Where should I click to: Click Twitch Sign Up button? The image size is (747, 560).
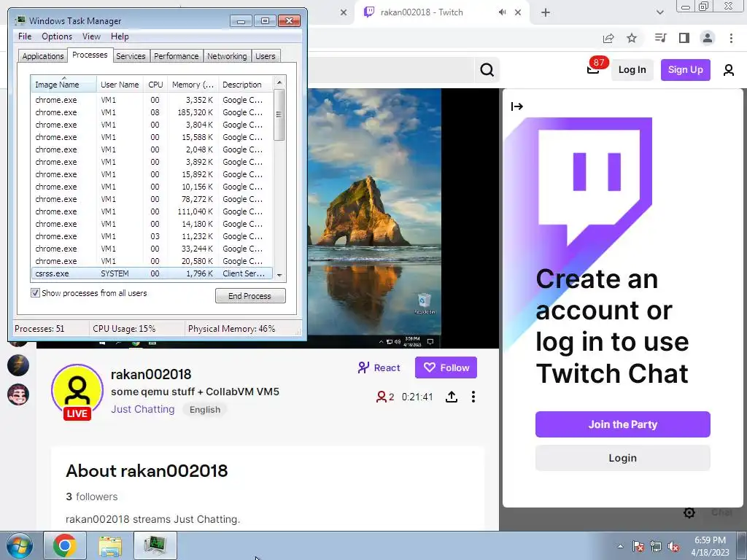[x=686, y=70]
